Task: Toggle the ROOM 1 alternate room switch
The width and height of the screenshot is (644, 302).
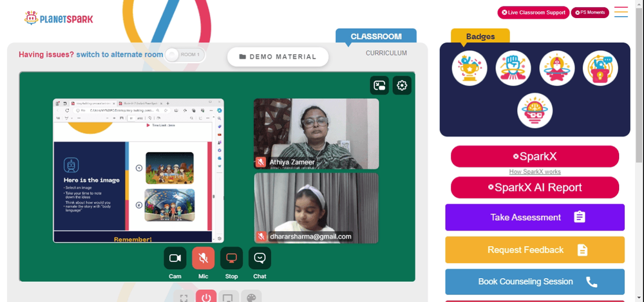Action: click(184, 55)
